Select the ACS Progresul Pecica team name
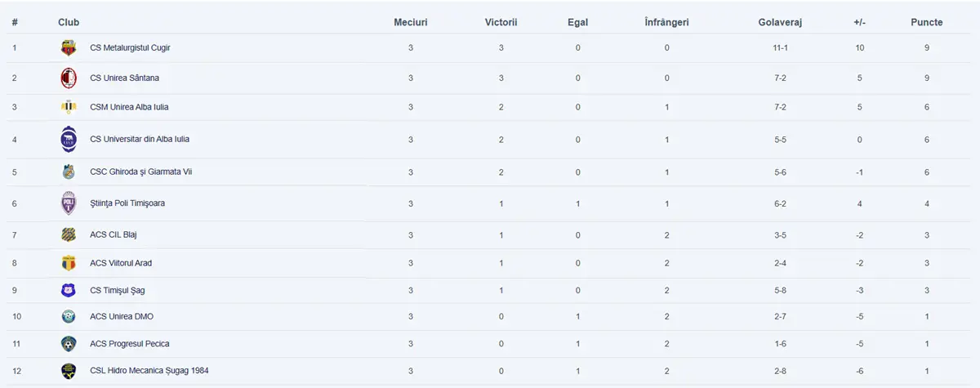The image size is (980, 388). click(x=130, y=344)
